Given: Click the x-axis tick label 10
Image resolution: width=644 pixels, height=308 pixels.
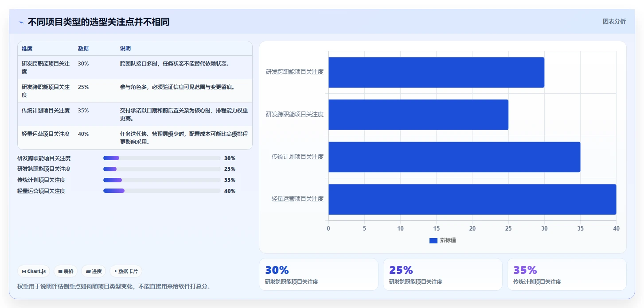Looking at the screenshot, I should (400, 228).
